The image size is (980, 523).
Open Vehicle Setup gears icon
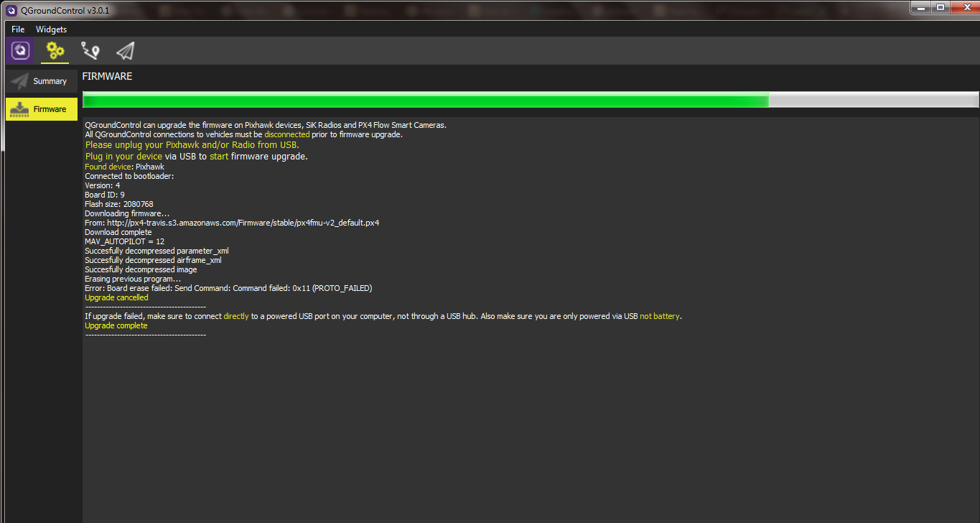[55, 51]
